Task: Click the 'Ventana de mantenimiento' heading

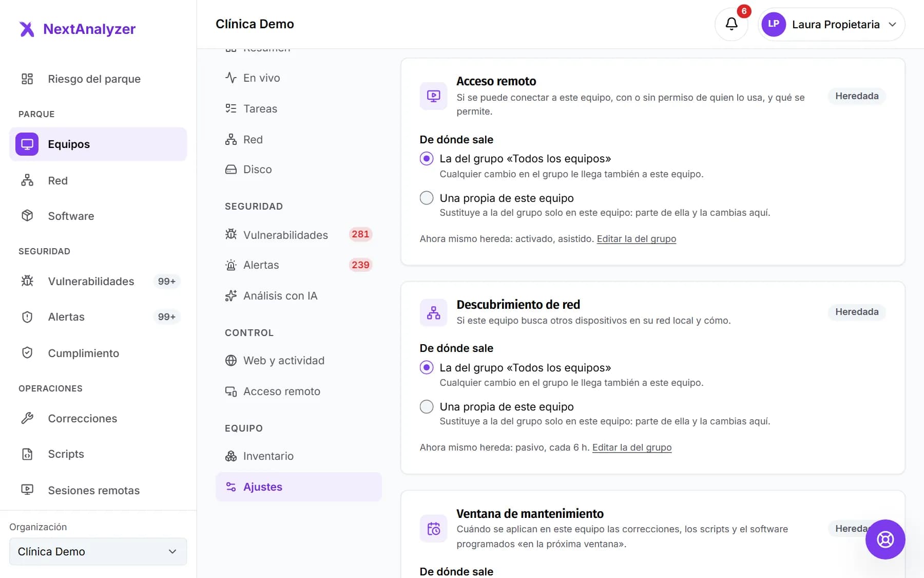Action: (530, 514)
